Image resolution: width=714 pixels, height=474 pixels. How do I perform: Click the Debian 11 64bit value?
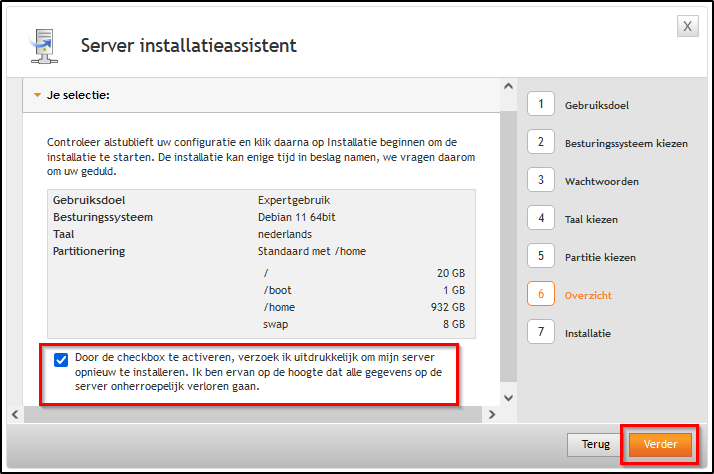[x=297, y=217]
